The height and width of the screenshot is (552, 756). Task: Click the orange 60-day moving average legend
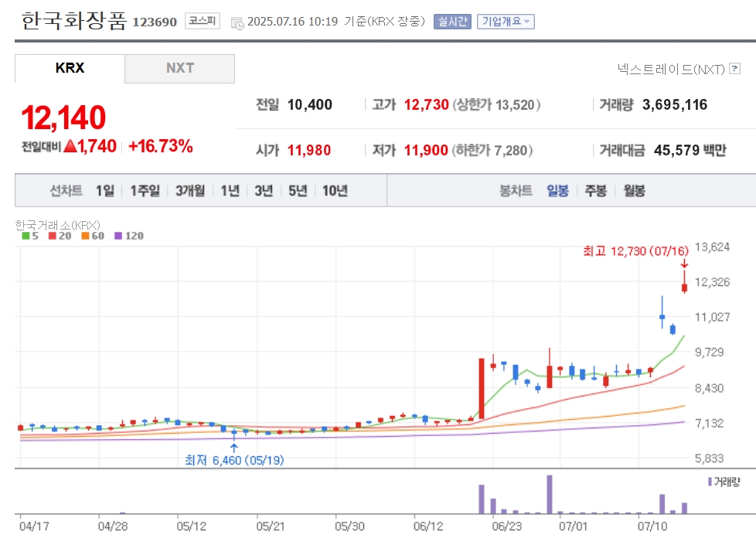click(93, 236)
